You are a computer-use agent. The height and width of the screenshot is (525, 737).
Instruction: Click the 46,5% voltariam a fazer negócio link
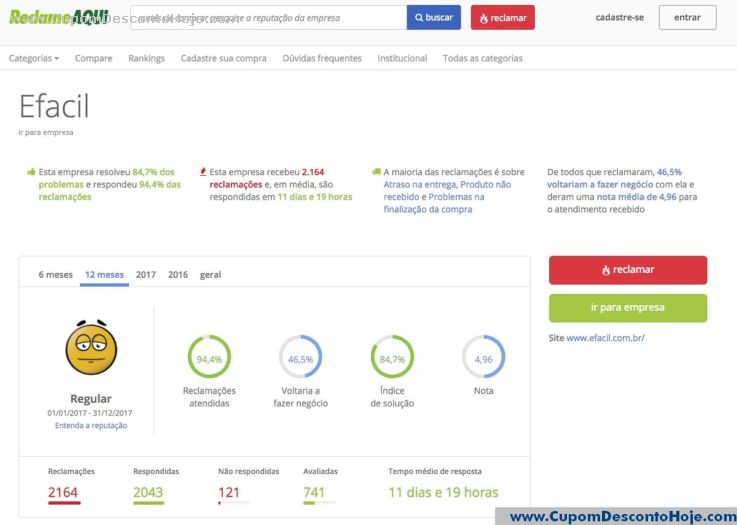coord(616,178)
